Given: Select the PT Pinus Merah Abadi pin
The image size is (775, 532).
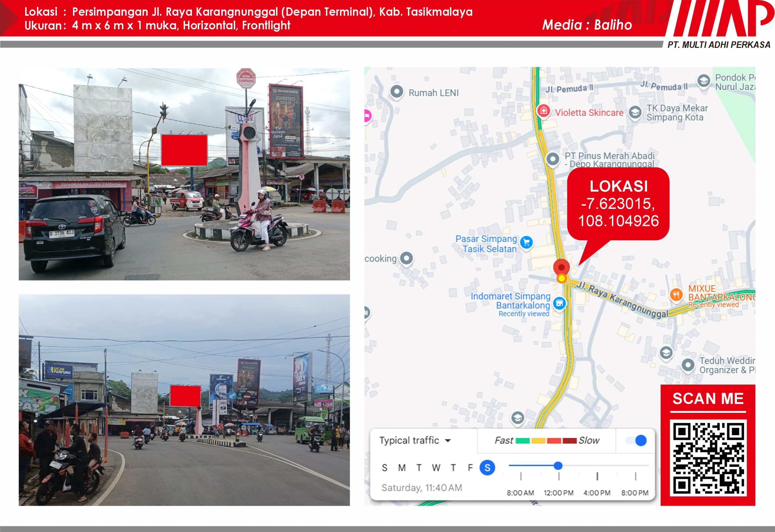Looking at the screenshot, I should click(552, 160).
